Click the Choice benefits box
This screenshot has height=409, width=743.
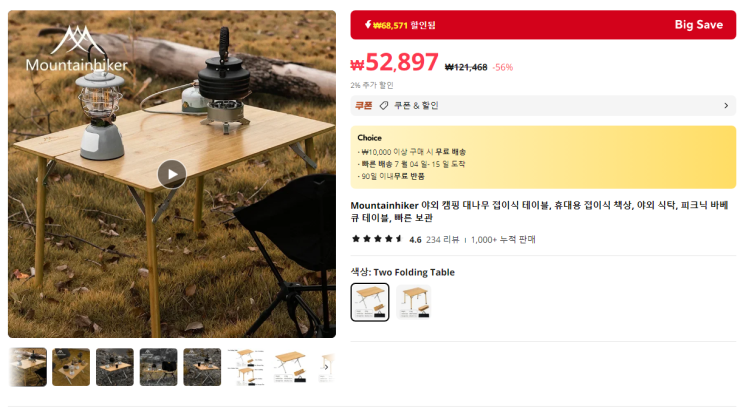543,157
